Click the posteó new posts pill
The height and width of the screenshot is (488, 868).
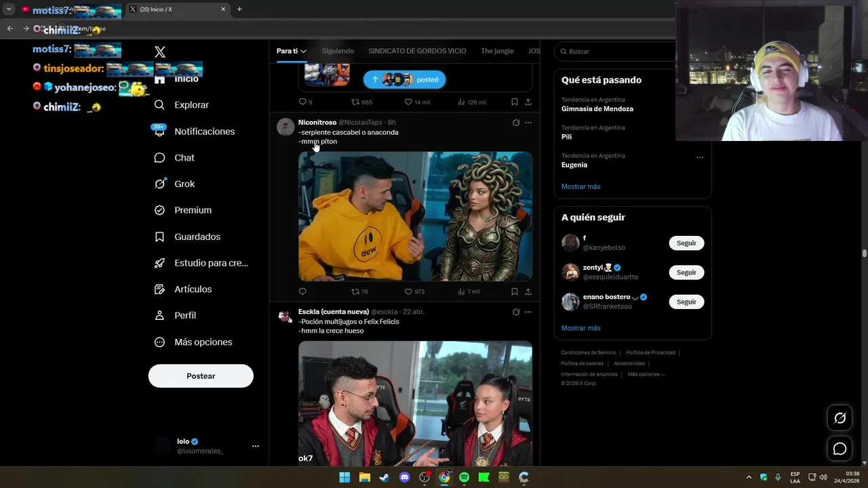404,79
